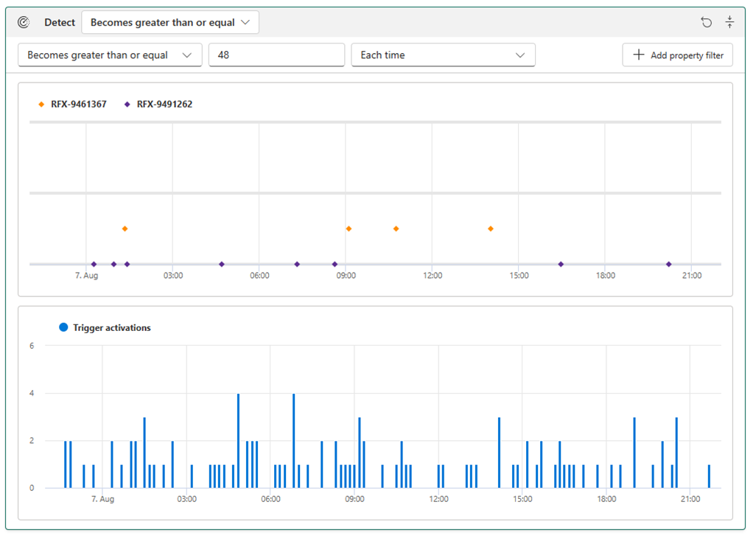
Task: Select the orange data point between 09:00 and 12:00
Action: 396,229
